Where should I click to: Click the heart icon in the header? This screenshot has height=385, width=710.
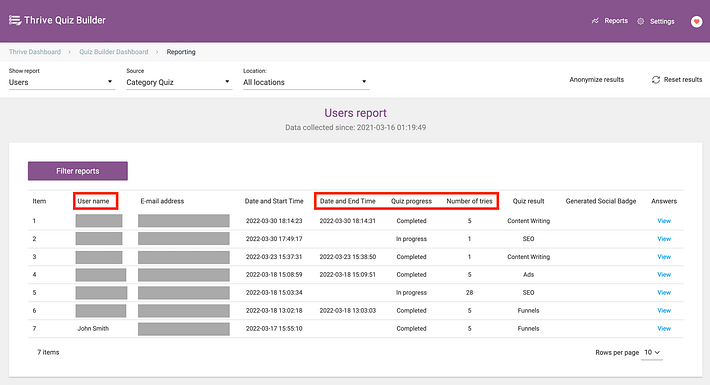point(696,21)
